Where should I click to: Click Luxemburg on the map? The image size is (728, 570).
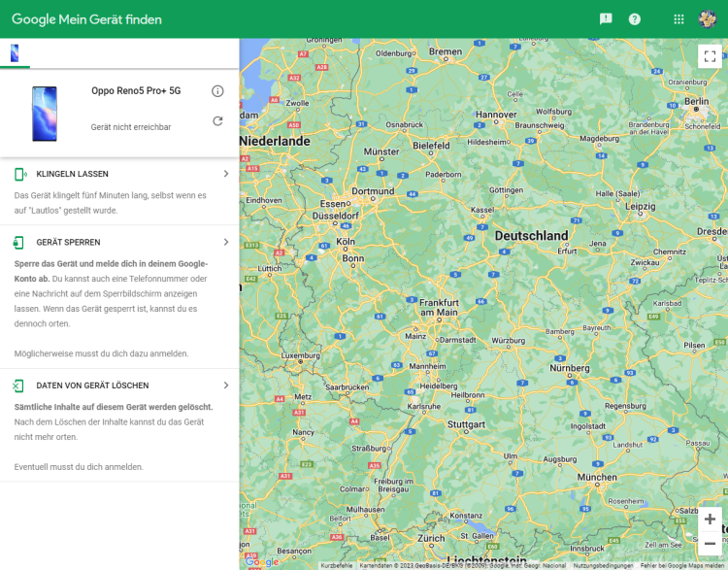(x=300, y=355)
